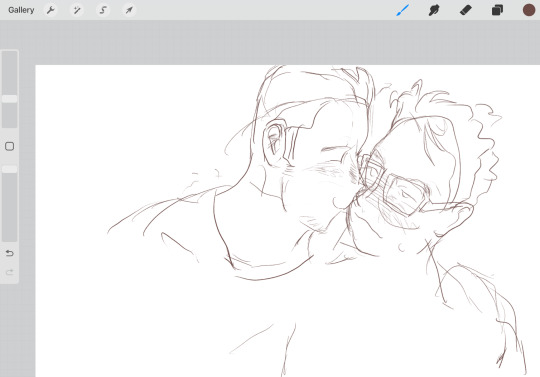This screenshot has width=540, height=377.
Task: Open the Layers panel
Action: tap(497, 10)
